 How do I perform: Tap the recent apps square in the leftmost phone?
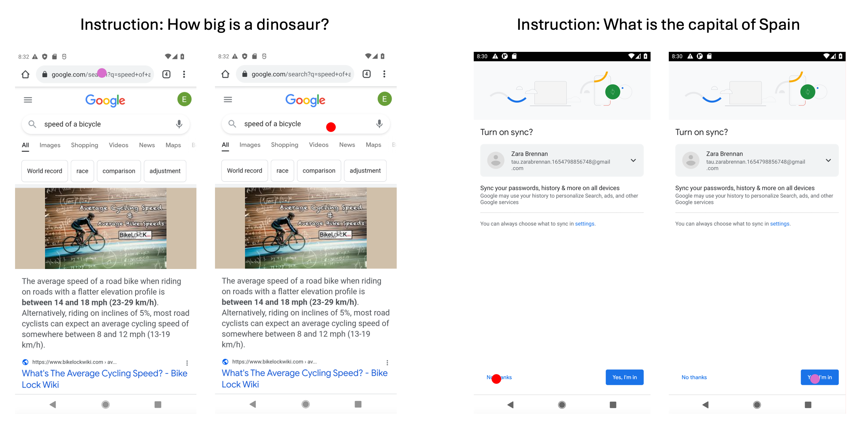(158, 405)
